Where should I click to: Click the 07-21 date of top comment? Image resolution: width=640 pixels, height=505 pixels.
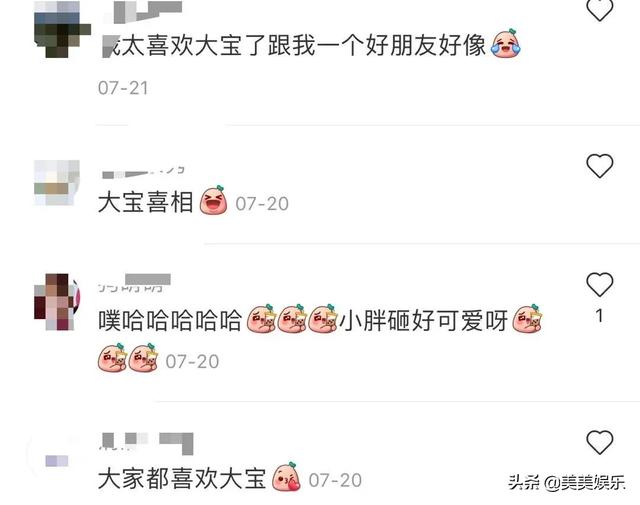[x=123, y=88]
